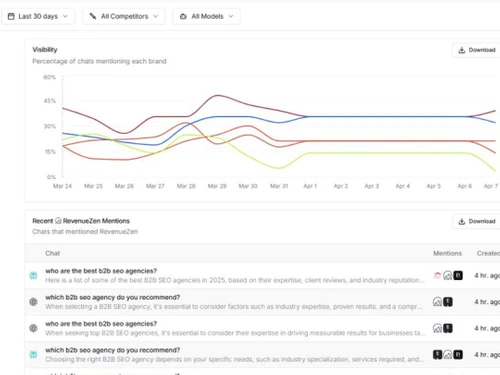The width and height of the screenshot is (500, 375).
Task: Open the Last 30 days date filter
Action: point(38,16)
